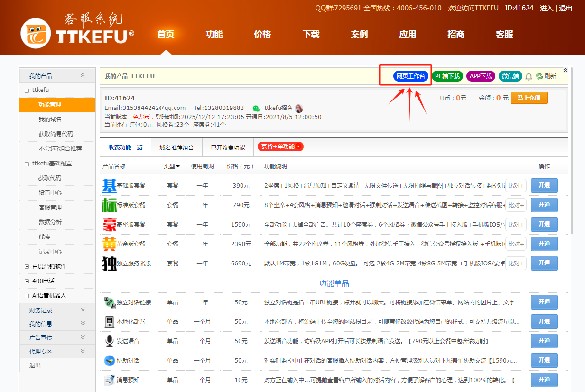This screenshot has height=392, width=585.
Task: Open the 网页工作台 button
Action: pyautogui.click(x=410, y=76)
